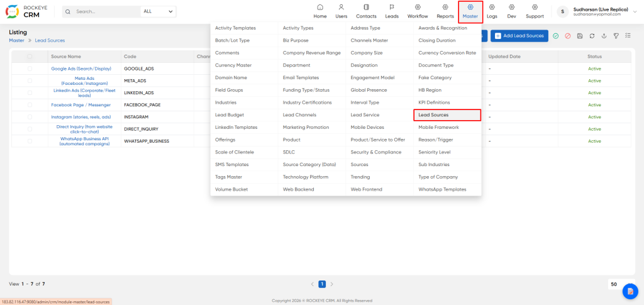Click the save floppy disk icon
The image size is (644, 305).
pos(579,36)
